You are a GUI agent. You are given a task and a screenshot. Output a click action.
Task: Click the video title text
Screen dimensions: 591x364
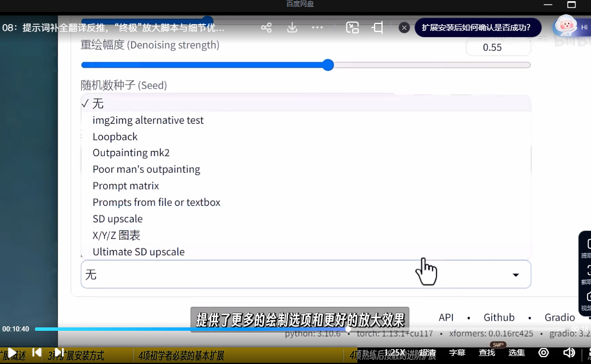[x=113, y=28]
